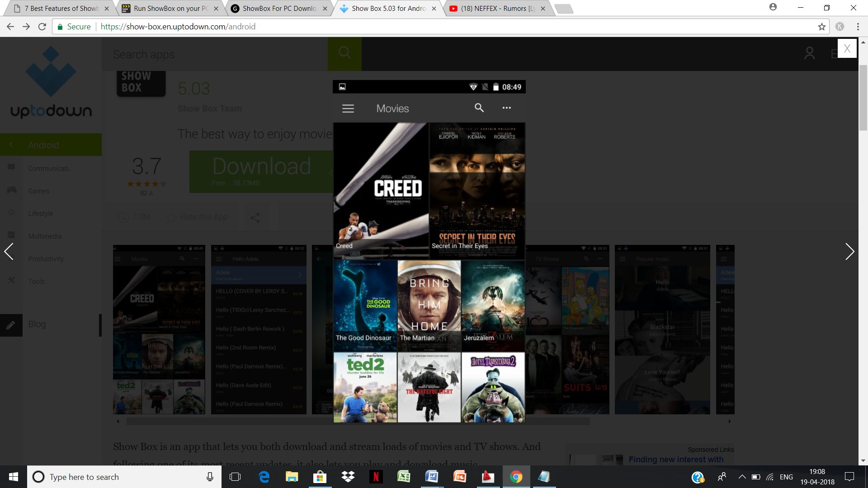This screenshot has height=488, width=868.
Task: Open the Finding new interest sponsored link
Action: click(x=675, y=459)
